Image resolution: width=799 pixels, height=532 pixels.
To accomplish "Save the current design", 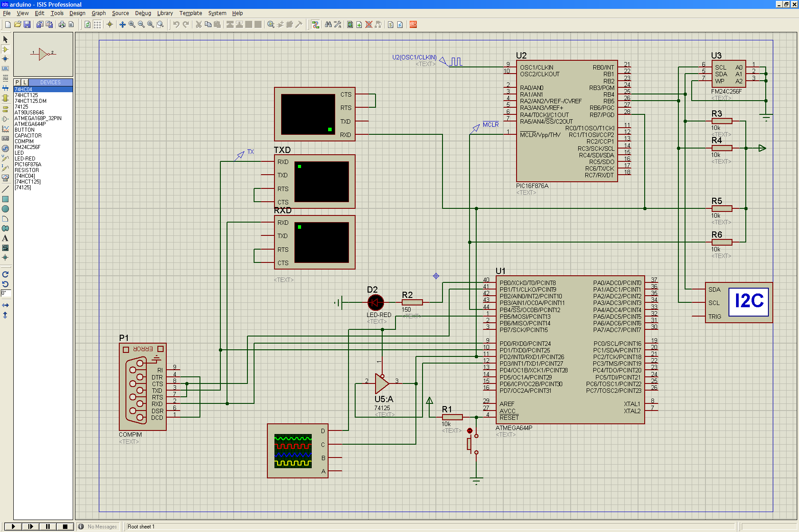I will [27, 24].
